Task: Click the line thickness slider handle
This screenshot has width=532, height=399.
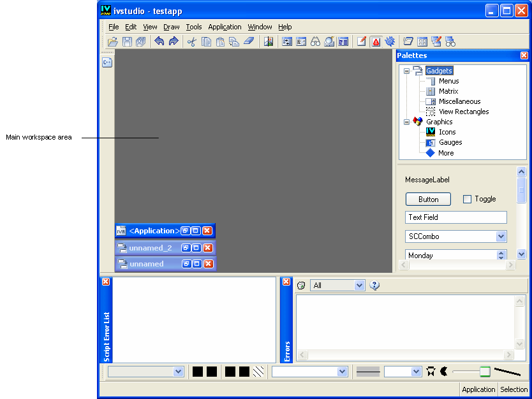Action: point(485,372)
